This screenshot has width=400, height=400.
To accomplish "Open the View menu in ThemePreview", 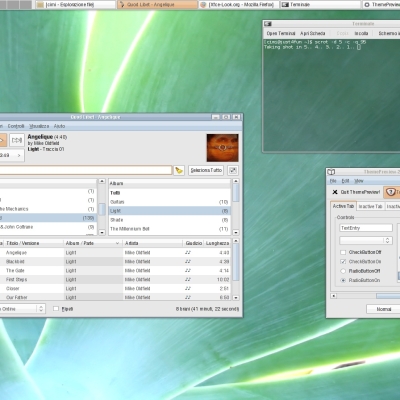I will click(x=359, y=181).
